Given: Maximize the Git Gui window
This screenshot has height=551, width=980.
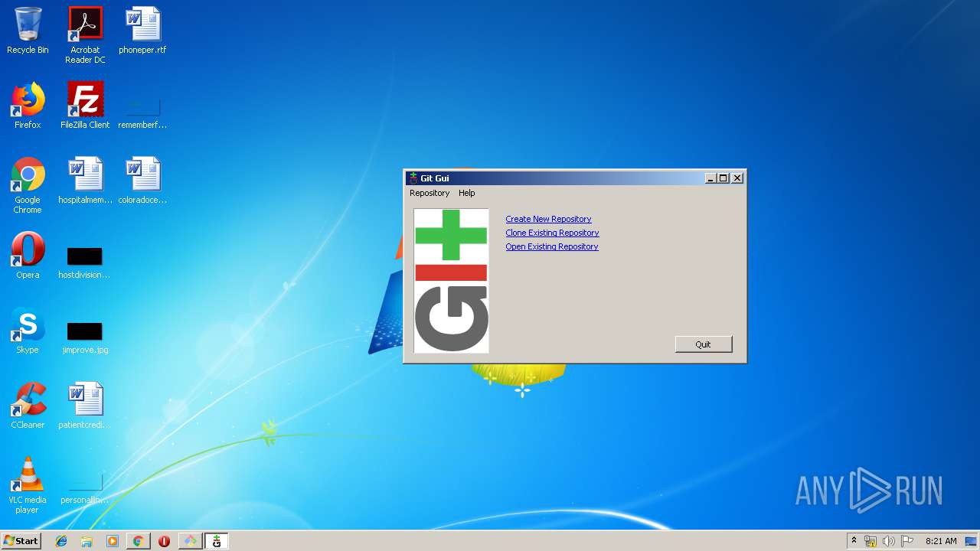Looking at the screenshot, I should point(723,178).
